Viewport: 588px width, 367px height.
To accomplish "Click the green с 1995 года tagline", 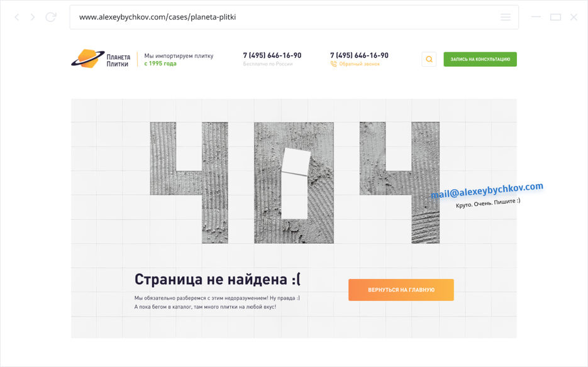I will click(160, 63).
